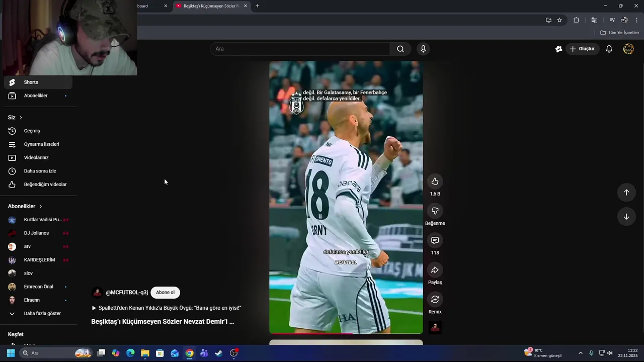Open Chrome extensions puzzle icon
Screen dimensions: 644x362
[577, 20]
